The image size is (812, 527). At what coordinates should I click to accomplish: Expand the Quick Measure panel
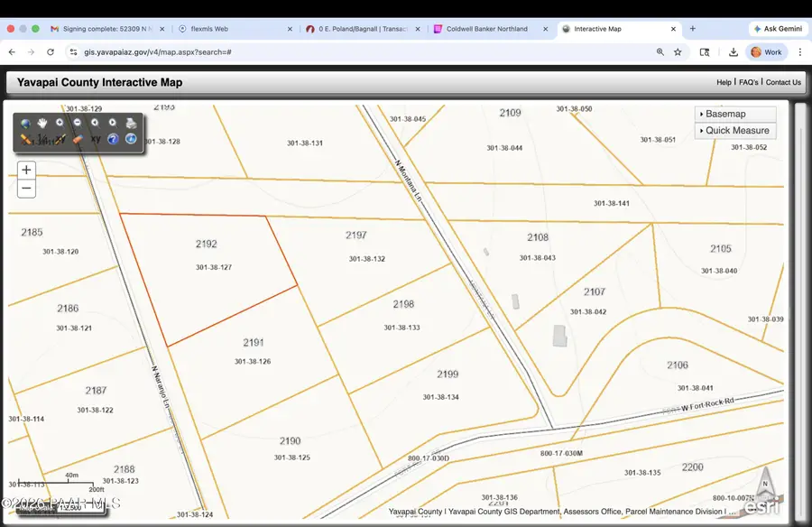tap(735, 131)
